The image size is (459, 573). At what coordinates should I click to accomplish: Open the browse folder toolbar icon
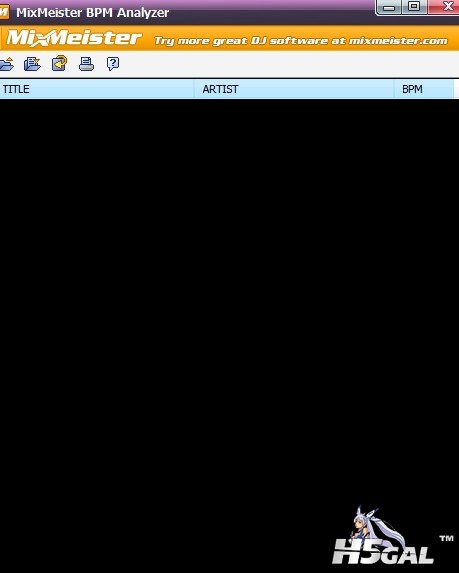(7, 64)
